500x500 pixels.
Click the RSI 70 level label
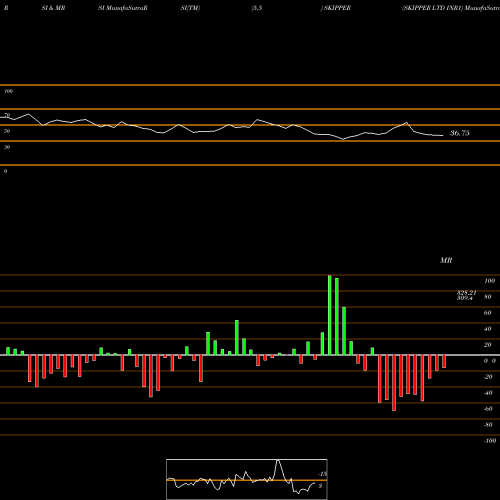7,115
